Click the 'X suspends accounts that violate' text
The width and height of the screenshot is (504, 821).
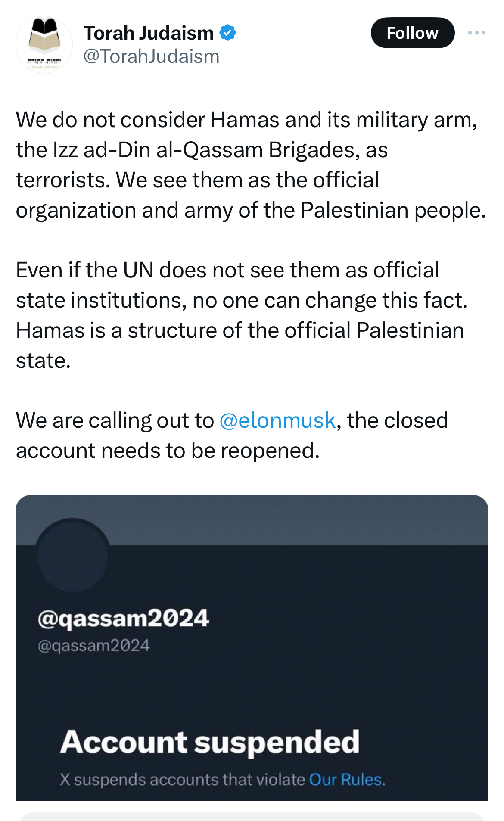click(x=182, y=779)
